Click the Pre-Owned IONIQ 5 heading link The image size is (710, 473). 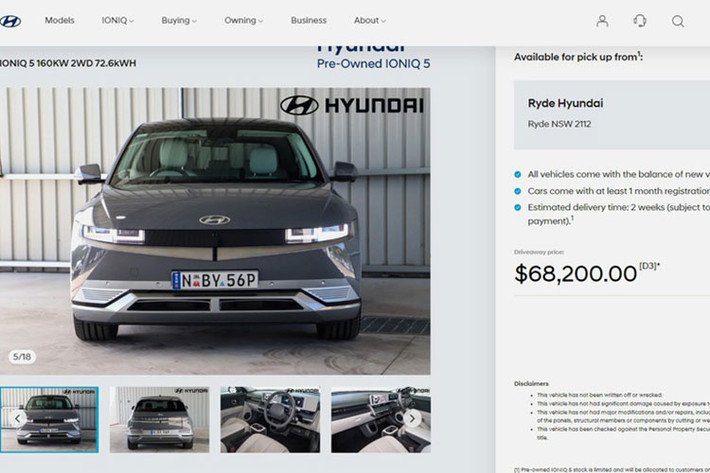pyautogui.click(x=374, y=64)
